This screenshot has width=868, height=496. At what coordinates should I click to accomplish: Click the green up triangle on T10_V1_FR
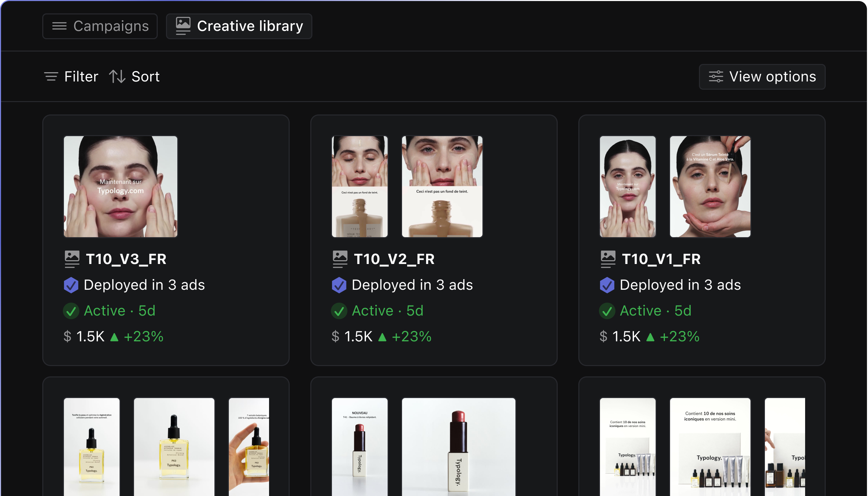coord(650,337)
